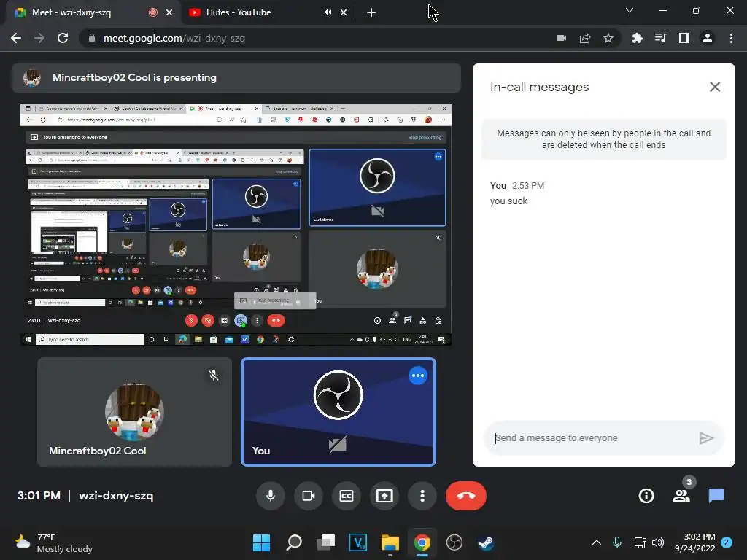Open the Extensions puzzle icon
The height and width of the screenshot is (560, 747).
pos(637,38)
